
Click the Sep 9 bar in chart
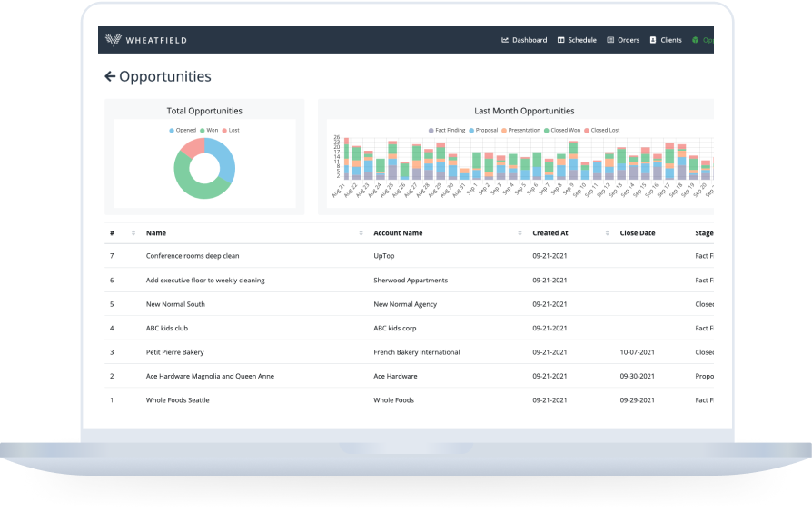point(573,160)
